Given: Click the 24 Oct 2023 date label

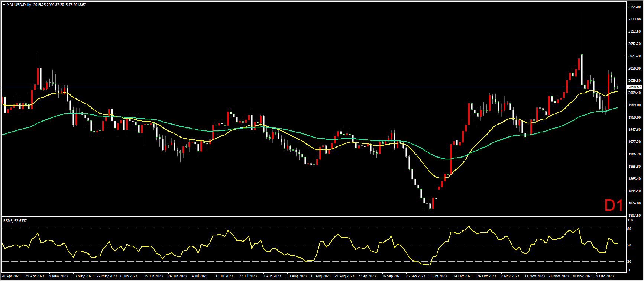Looking at the screenshot, I should pos(486,277).
